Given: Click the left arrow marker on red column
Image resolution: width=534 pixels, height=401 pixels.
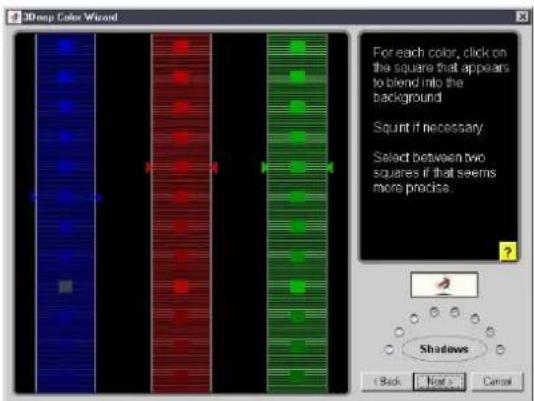Looking at the screenshot, I should click(x=148, y=167).
